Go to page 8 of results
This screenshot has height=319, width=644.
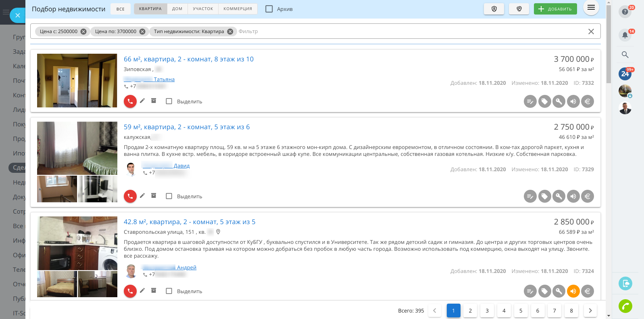point(571,311)
